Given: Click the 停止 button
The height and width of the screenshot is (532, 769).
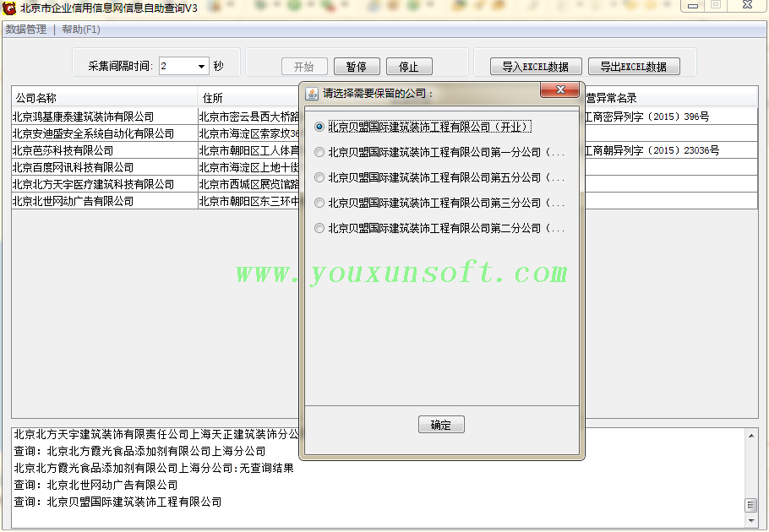Looking at the screenshot, I should click(409, 67).
